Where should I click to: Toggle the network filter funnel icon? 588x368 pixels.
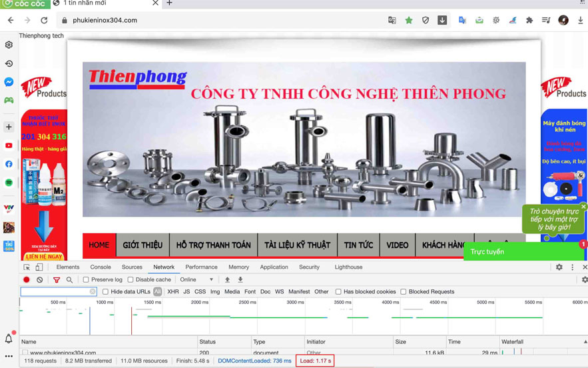pyautogui.click(x=57, y=280)
